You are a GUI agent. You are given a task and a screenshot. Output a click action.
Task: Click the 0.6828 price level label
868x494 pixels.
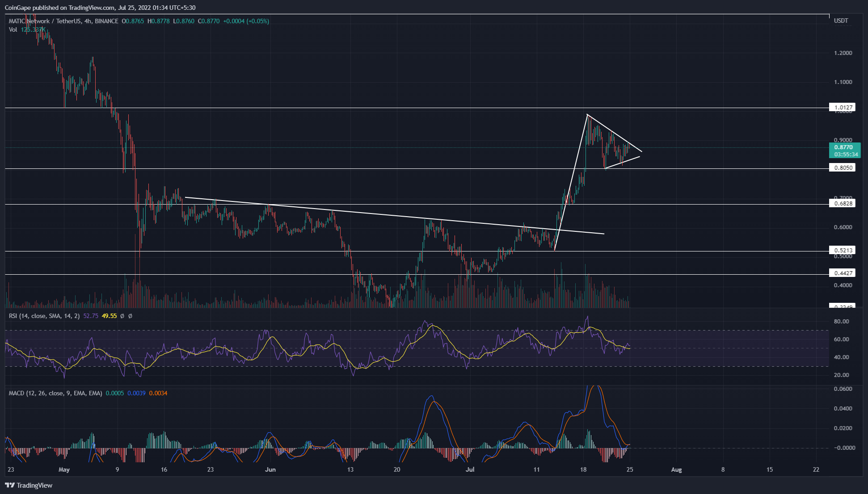[x=844, y=203]
